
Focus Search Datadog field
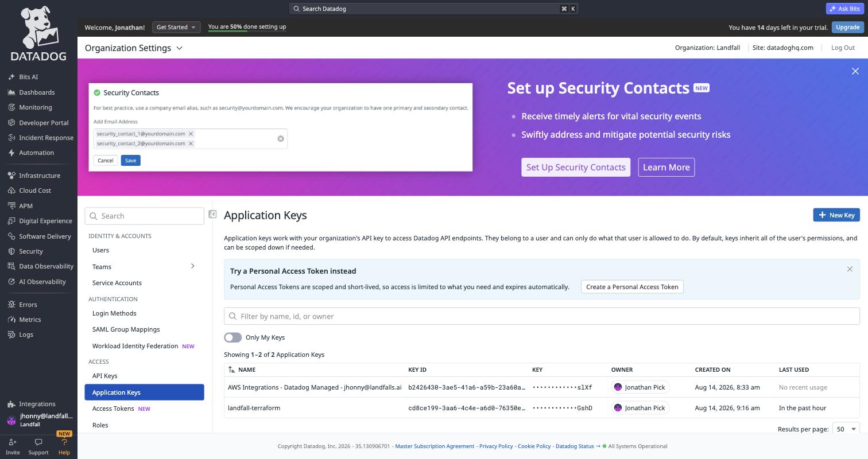tap(434, 9)
